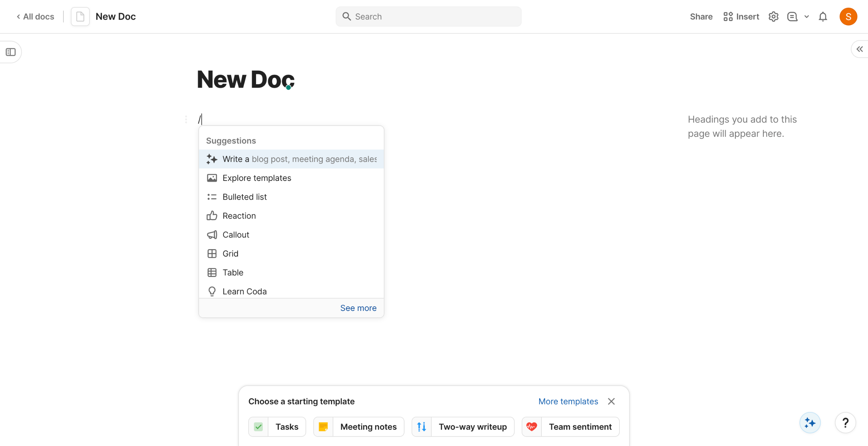This screenshot has height=446, width=868.
Task: Insert a Table from suggestions
Action: point(233,273)
